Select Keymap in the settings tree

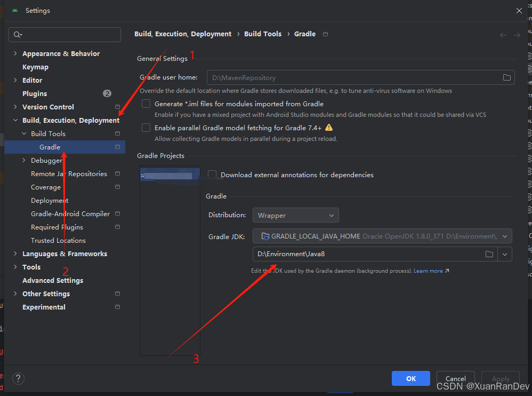(35, 67)
